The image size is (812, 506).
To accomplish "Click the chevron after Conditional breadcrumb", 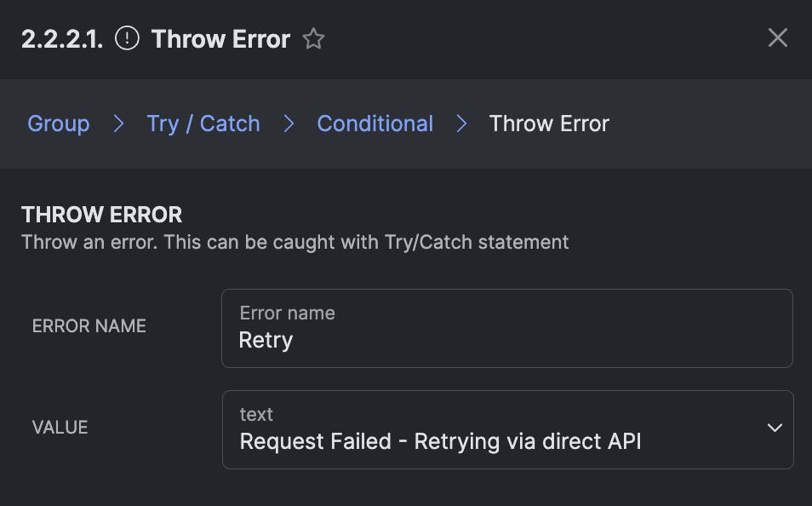I will 461,124.
